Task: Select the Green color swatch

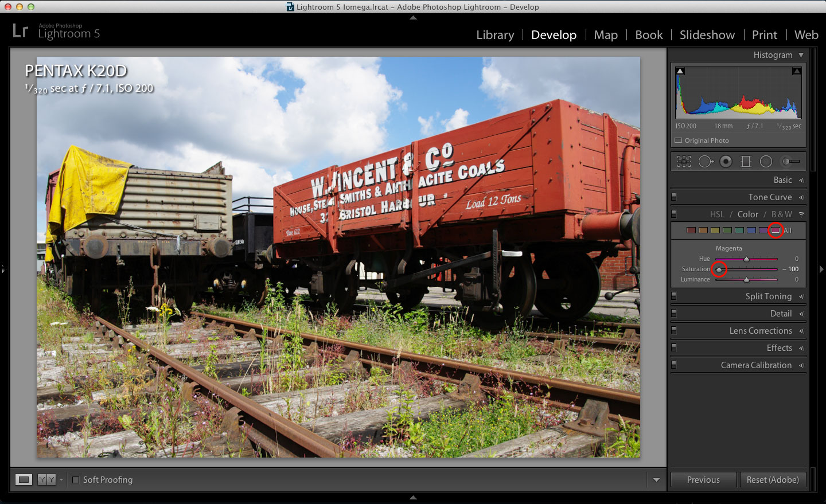Action: point(727,230)
